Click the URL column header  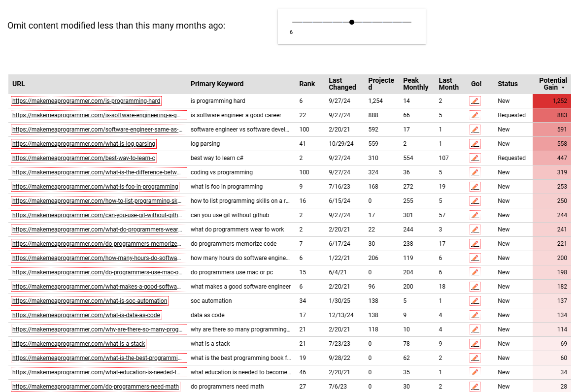(x=19, y=84)
